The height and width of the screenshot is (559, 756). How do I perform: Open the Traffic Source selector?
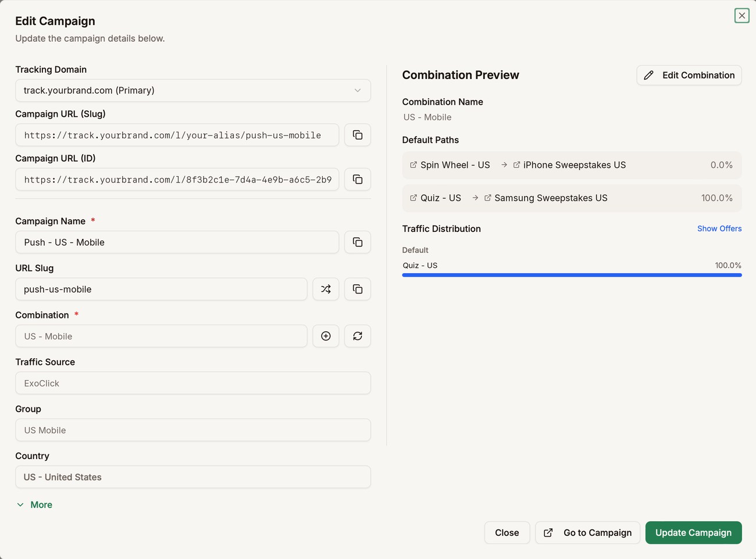pos(193,384)
